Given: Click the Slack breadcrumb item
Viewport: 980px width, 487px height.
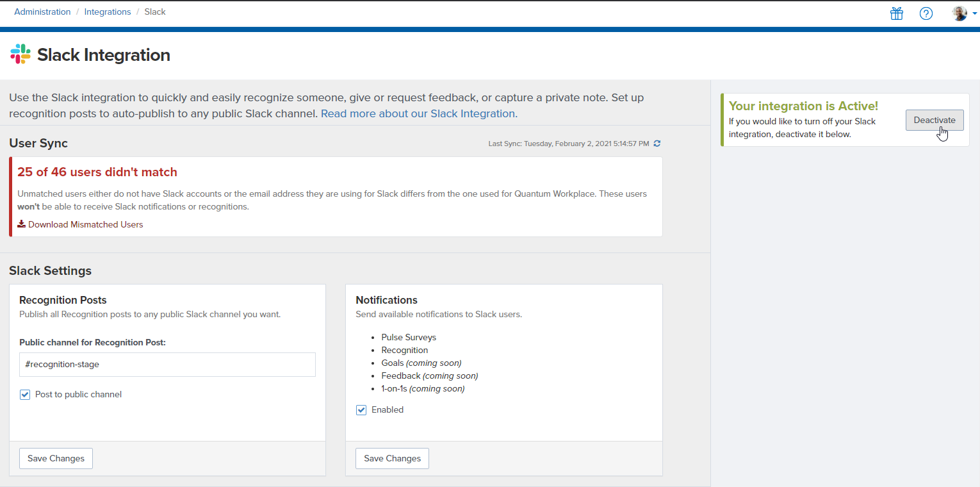Looking at the screenshot, I should tap(155, 12).
